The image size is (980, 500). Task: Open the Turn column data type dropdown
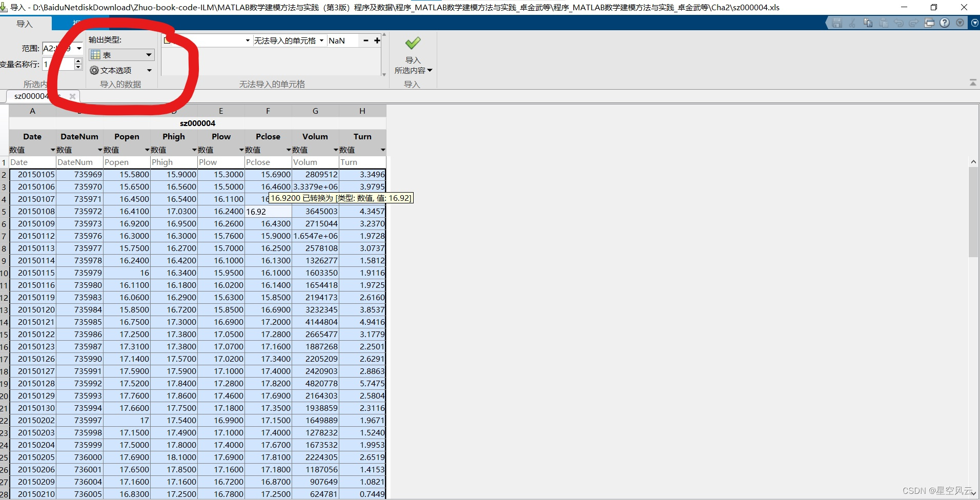coord(383,150)
